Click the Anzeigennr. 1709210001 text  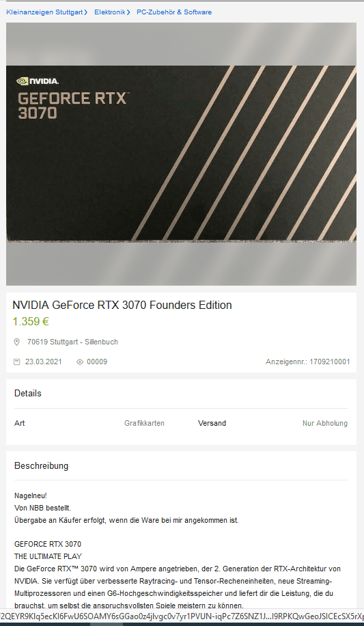tap(308, 362)
